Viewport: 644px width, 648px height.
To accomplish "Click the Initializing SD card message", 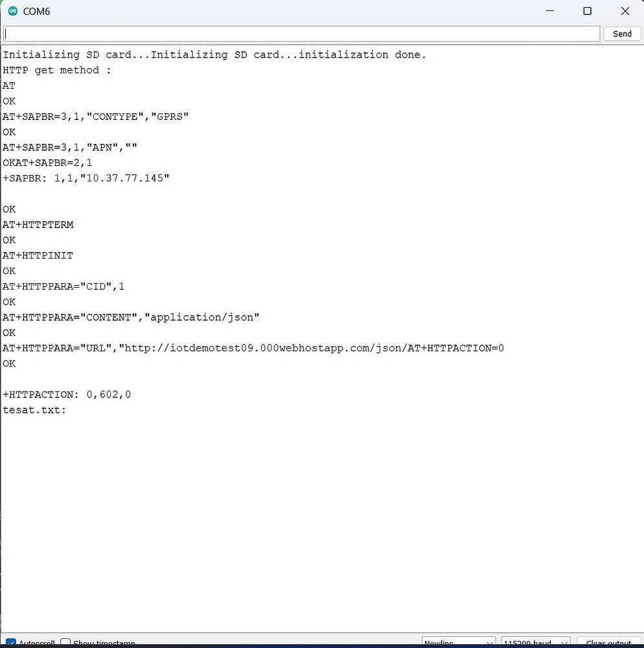I will point(71,54).
